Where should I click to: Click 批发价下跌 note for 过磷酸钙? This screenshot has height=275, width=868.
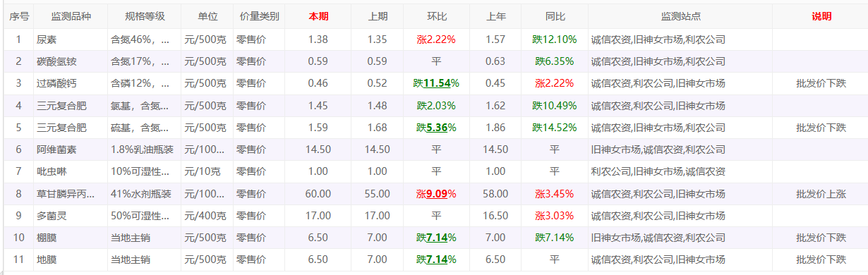(821, 84)
